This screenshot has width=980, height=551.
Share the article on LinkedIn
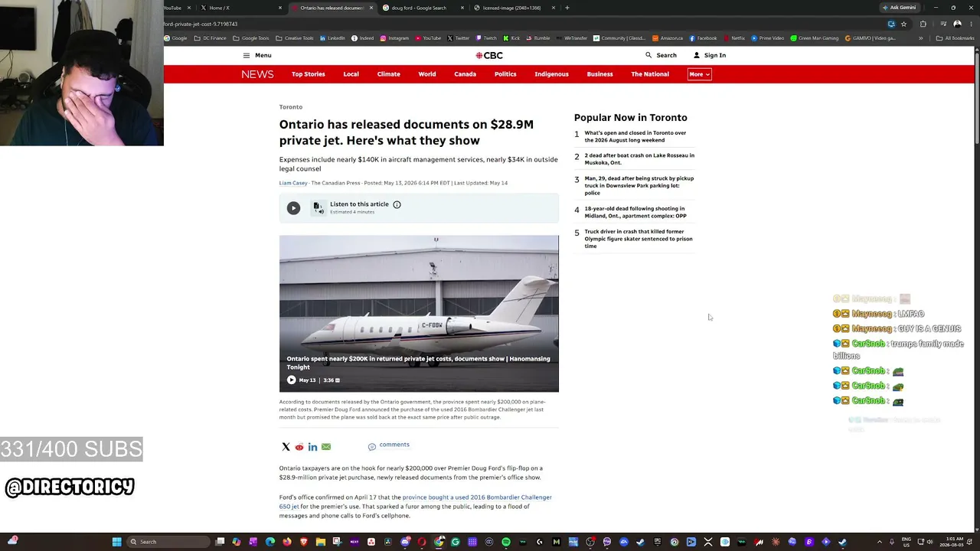312,447
